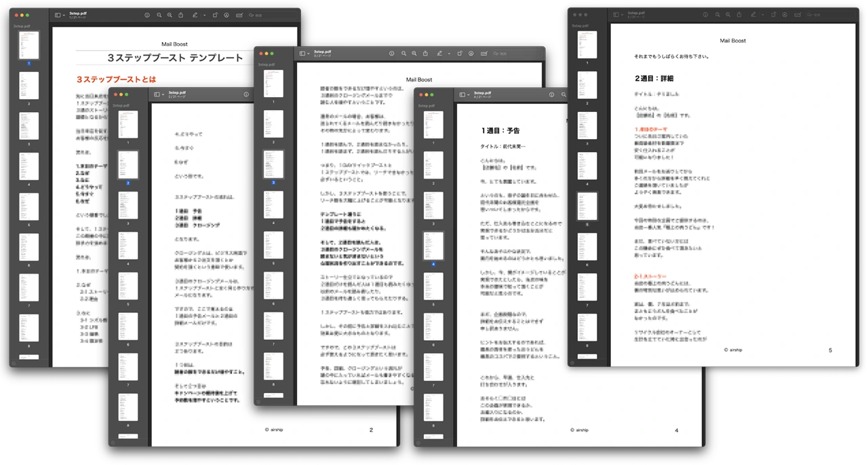Image resolution: width=868 pixels, height=465 pixels.
Task: Open the inspector info in the page 3/21 window
Action: coord(391,53)
